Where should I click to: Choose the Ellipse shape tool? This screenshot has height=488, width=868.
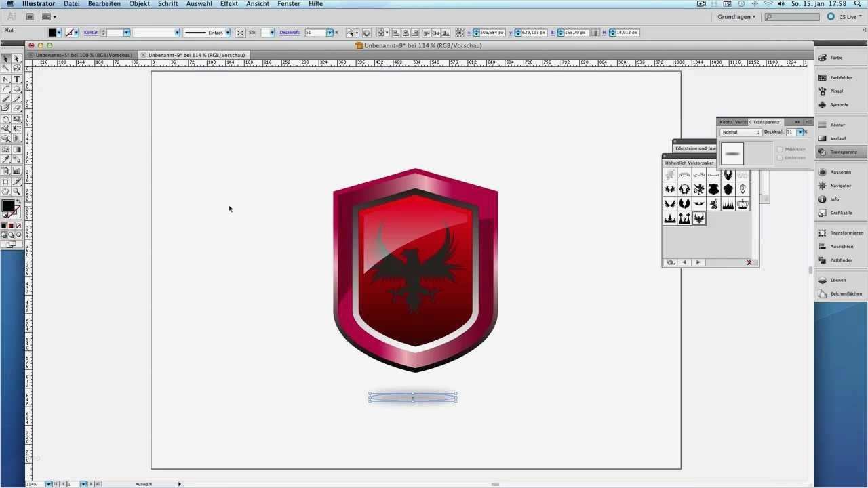[17, 89]
